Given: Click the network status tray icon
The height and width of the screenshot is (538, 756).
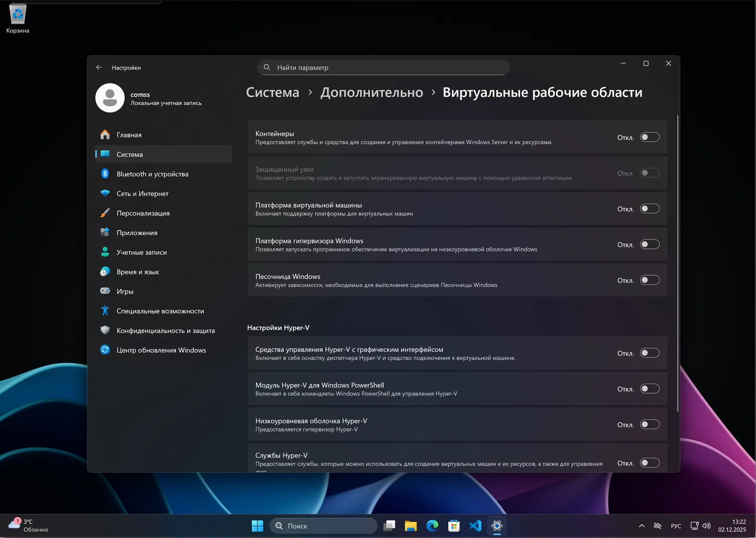Looking at the screenshot, I should coord(695,526).
